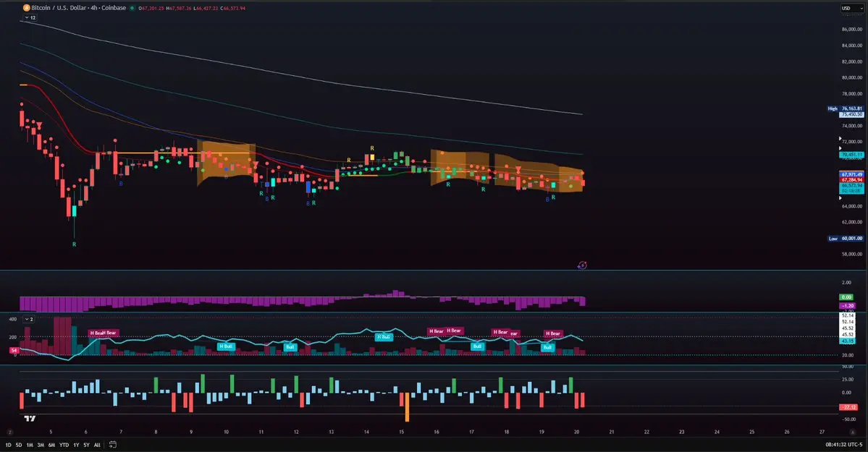
Task: Select the 5D time range
Action: [19, 445]
